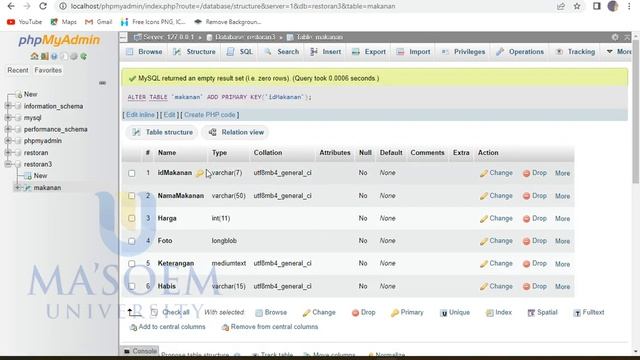Bookmark this page with star icon
640x360 pixels.
click(x=577, y=6)
